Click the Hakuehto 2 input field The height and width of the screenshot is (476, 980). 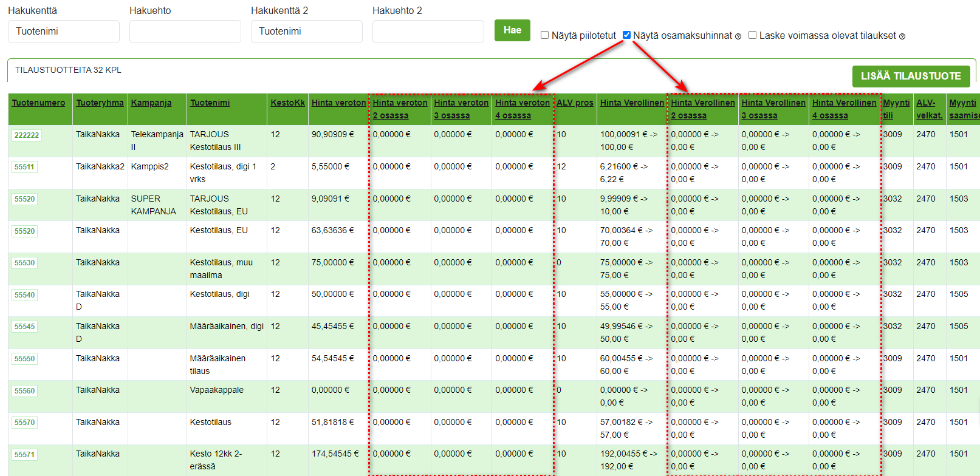coord(428,32)
